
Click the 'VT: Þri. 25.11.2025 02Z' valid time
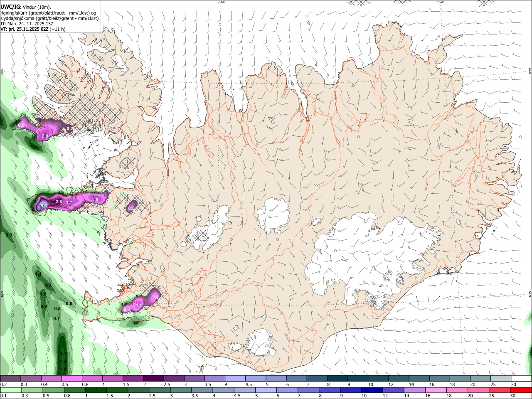(x=25, y=30)
